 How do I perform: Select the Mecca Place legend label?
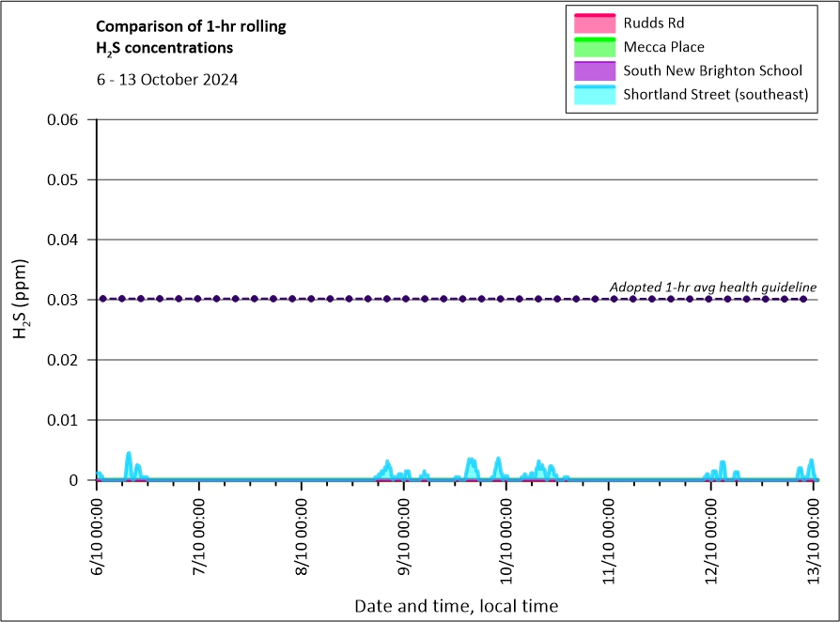pos(663,47)
